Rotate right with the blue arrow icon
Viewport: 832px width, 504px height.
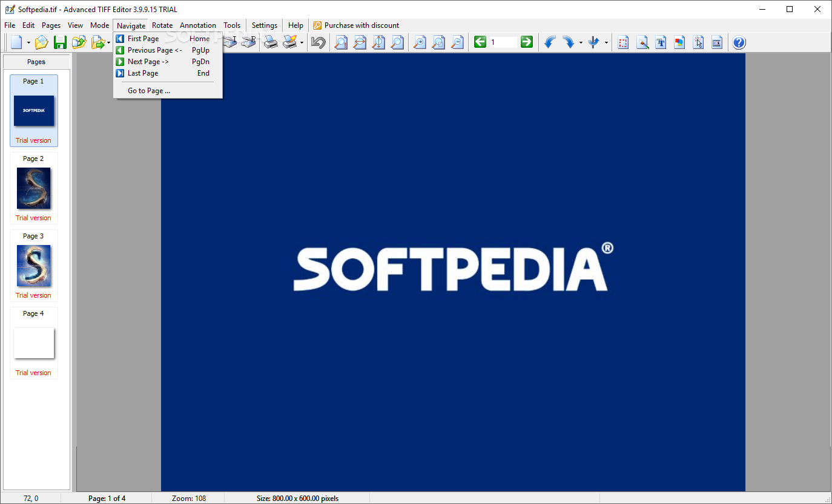tap(568, 42)
